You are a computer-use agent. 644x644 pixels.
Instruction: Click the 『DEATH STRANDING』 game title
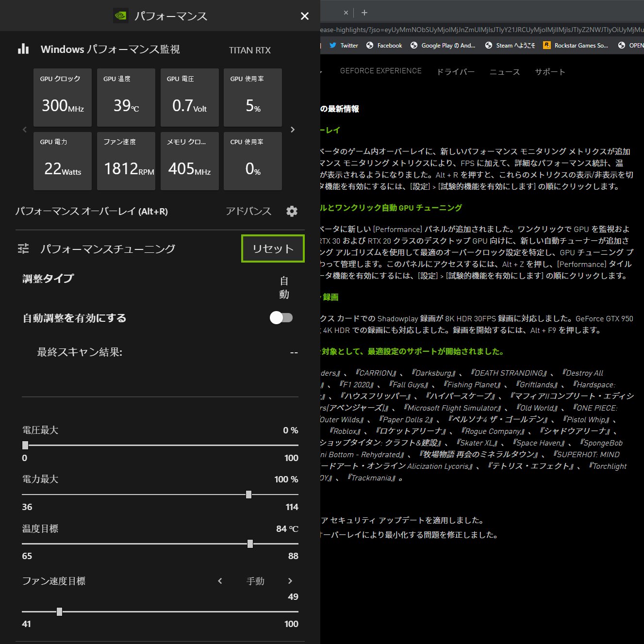pyautogui.click(x=510, y=373)
